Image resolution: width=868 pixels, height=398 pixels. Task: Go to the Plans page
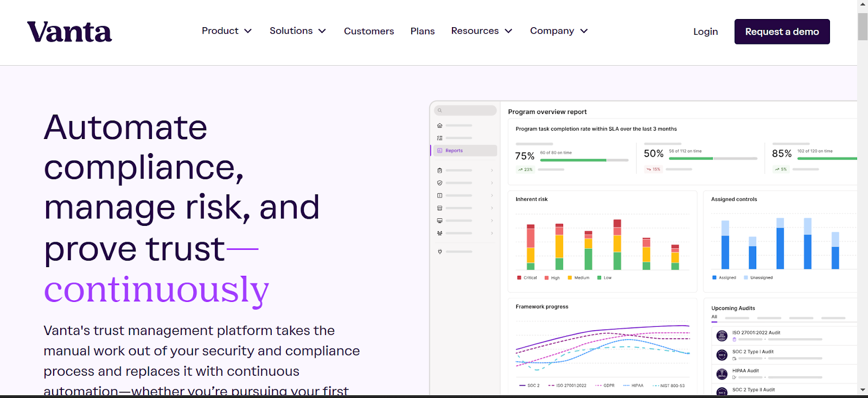tap(423, 31)
